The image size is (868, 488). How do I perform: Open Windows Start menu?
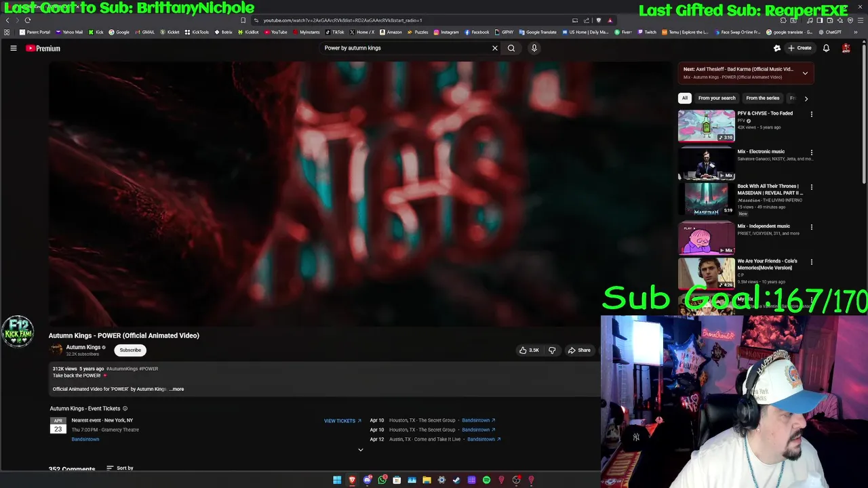pos(337,480)
